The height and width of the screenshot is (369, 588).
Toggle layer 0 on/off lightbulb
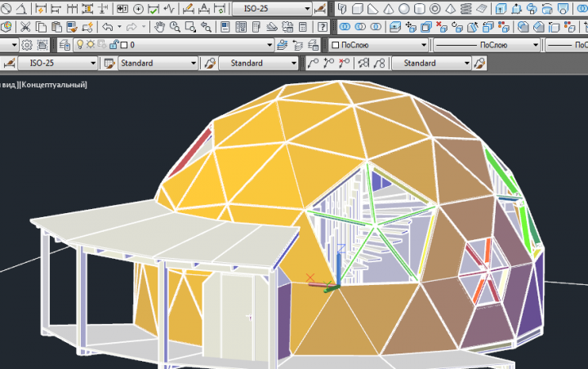(80, 45)
